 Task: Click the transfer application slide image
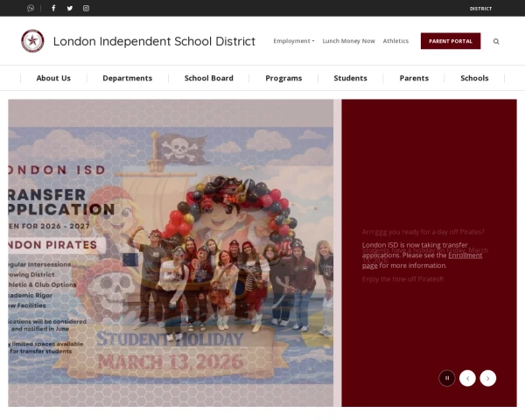171,252
